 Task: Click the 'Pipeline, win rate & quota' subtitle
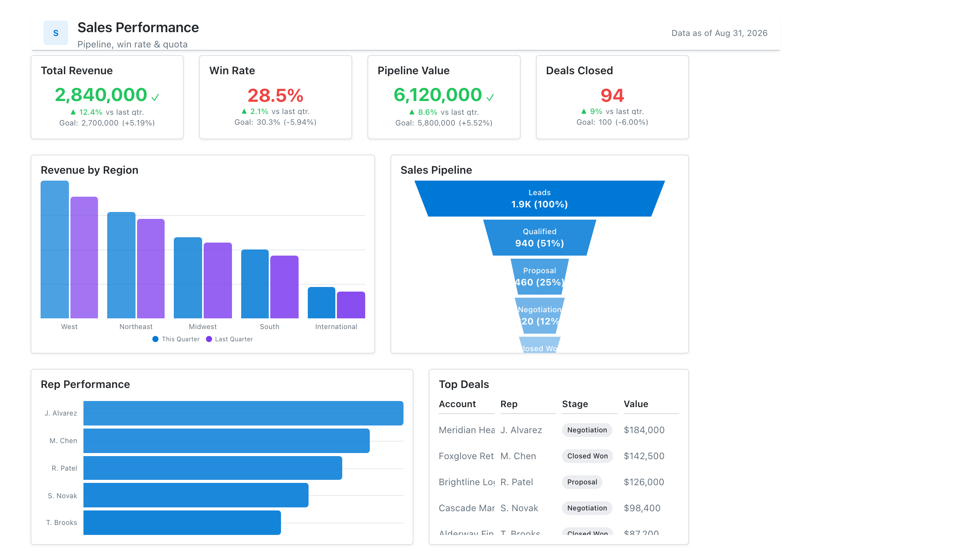point(132,44)
